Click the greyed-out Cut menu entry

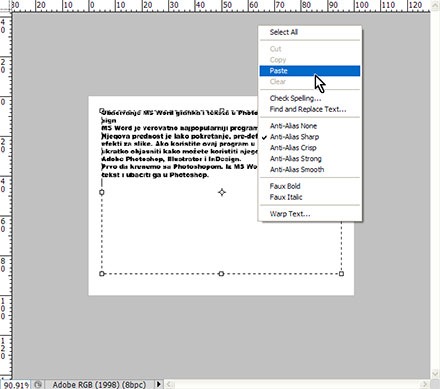pyautogui.click(x=310, y=49)
